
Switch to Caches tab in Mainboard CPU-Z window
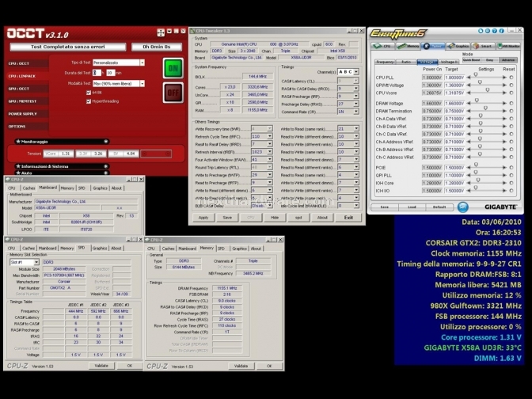pyautogui.click(x=28, y=188)
